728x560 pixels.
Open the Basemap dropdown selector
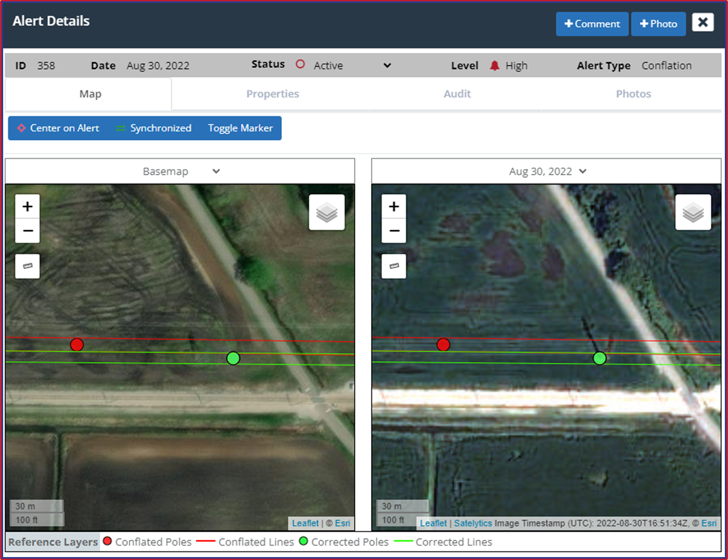180,171
